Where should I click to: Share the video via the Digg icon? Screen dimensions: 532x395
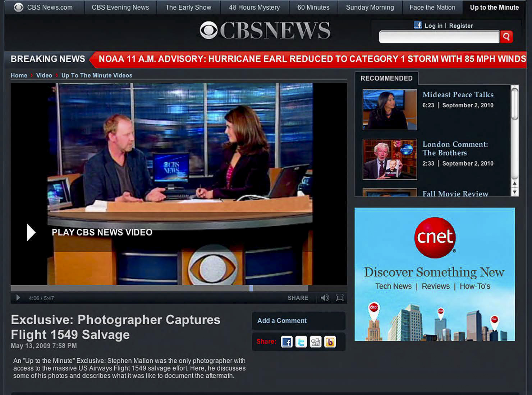316,341
